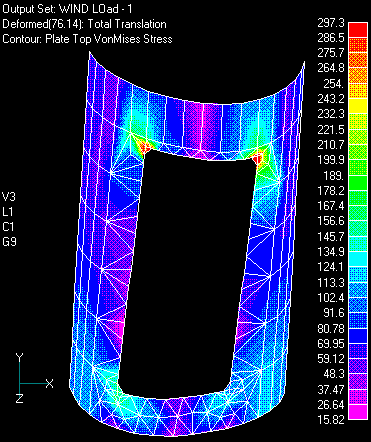Click the Y axis label of the triad

pos(19,358)
